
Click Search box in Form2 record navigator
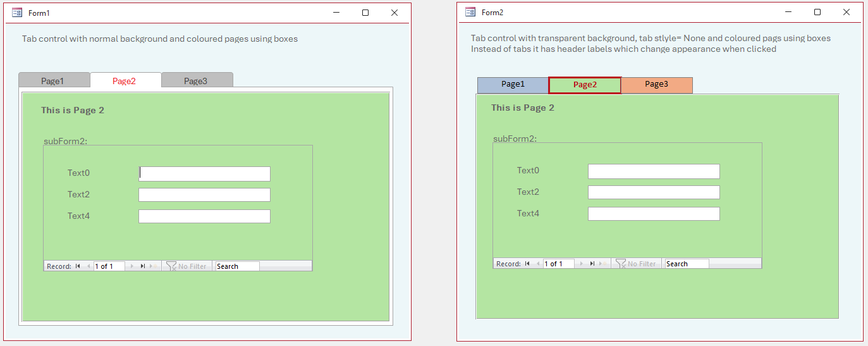coord(687,264)
